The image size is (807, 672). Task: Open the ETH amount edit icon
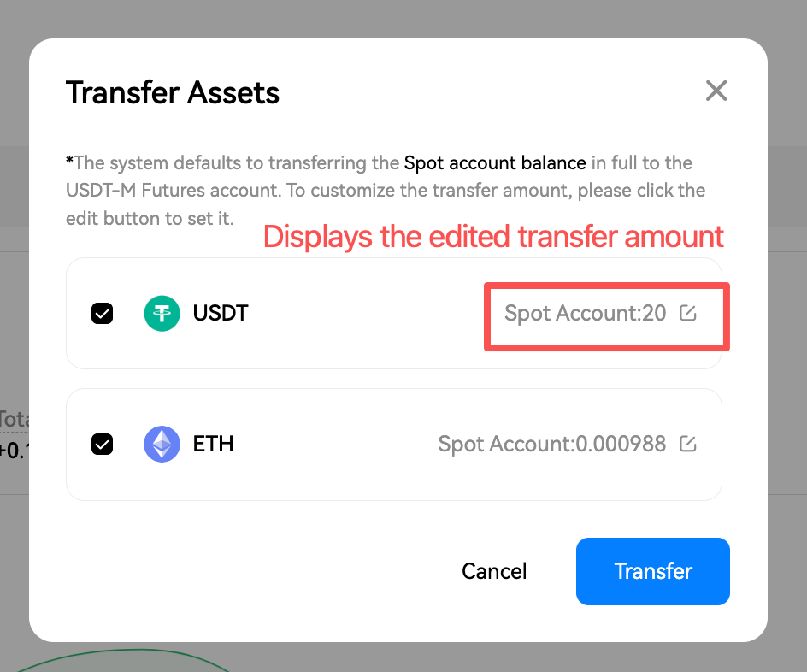tap(688, 444)
